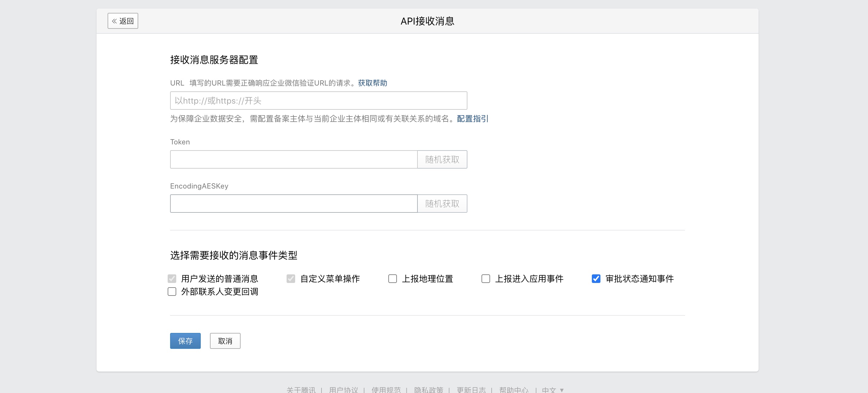868x393 pixels.
Task: Expand the 中文 language dropdown
Action: (553, 390)
